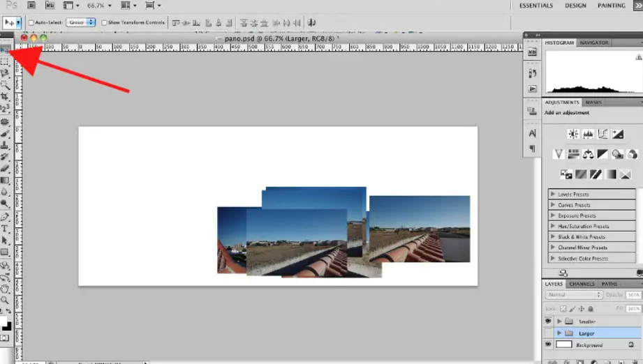
Task: Add a Threshold adjustment
Action: coord(596,174)
